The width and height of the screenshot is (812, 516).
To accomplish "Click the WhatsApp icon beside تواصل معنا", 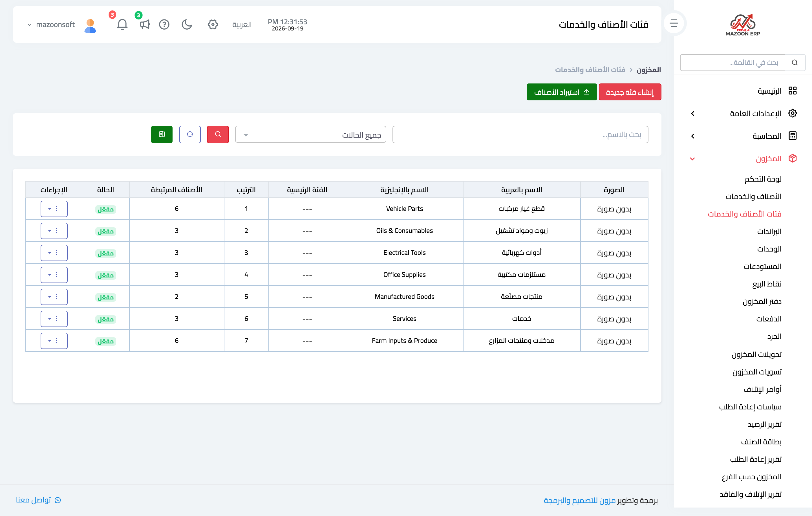I will click(x=58, y=500).
